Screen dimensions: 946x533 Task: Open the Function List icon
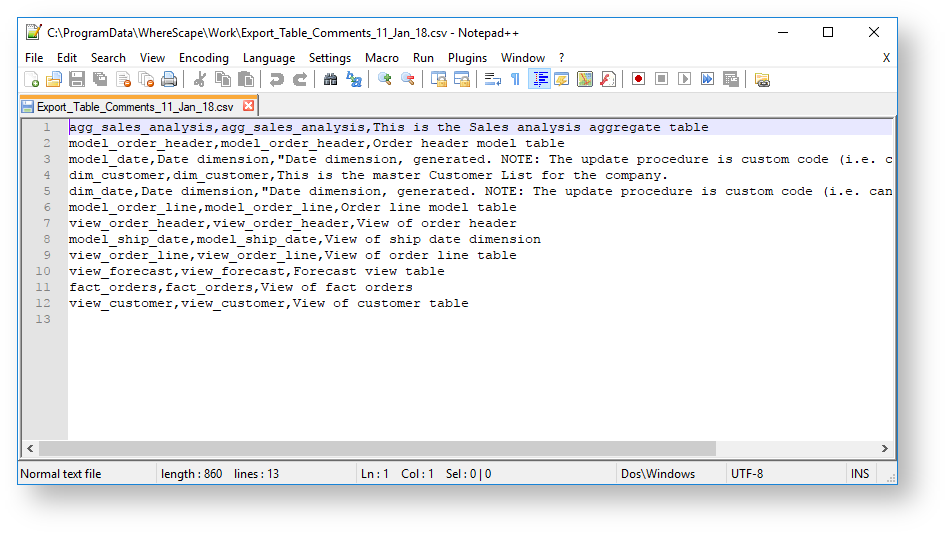[608, 79]
